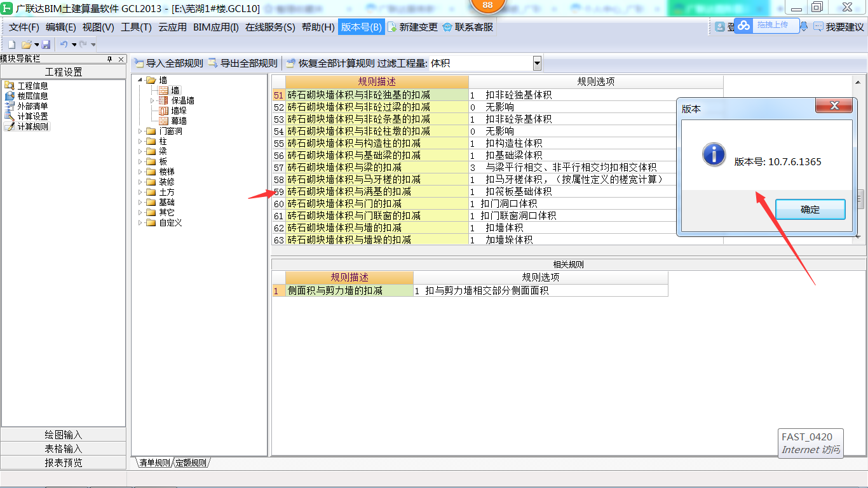Open the 工具(T) menu
This screenshot has width=868, height=488.
136,27
